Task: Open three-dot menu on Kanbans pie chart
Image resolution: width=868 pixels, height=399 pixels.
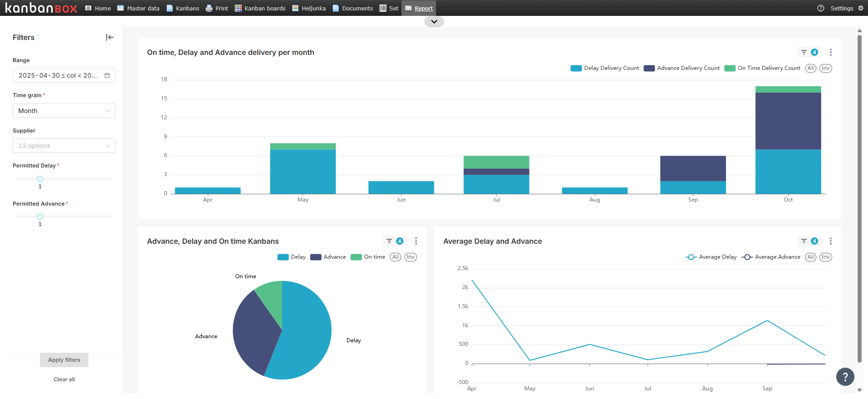Action: pyautogui.click(x=416, y=241)
